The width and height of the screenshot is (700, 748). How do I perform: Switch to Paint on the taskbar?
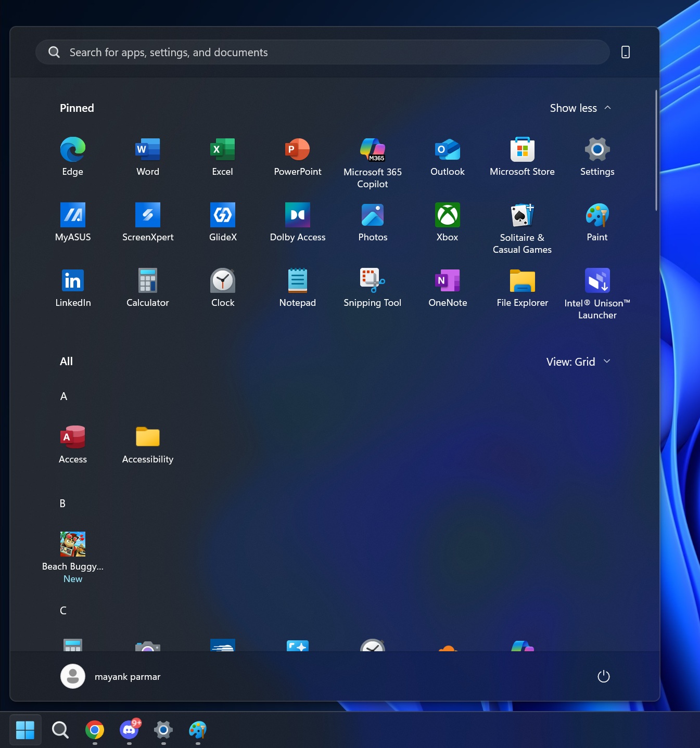[x=198, y=730]
